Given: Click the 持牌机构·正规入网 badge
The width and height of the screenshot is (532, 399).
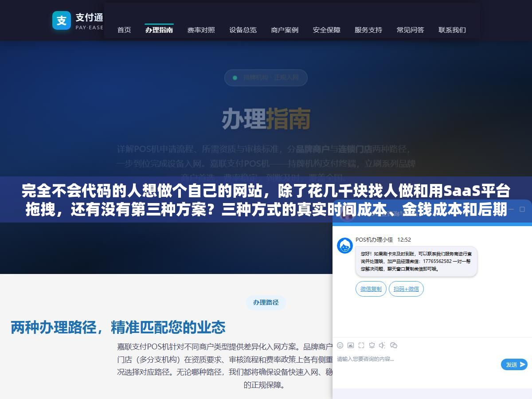Looking at the screenshot, I should pyautogui.click(x=266, y=78).
